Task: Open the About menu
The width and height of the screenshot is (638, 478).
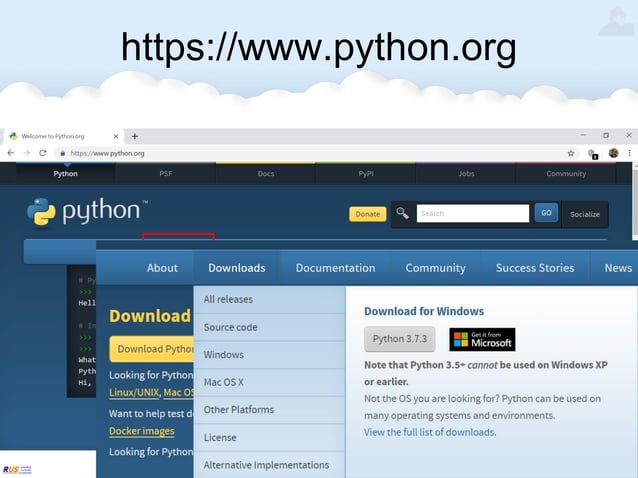Action: coord(162,268)
